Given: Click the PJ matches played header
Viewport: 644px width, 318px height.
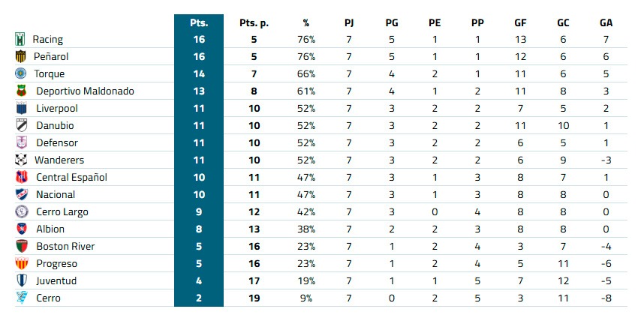Looking at the screenshot, I should [x=349, y=22].
